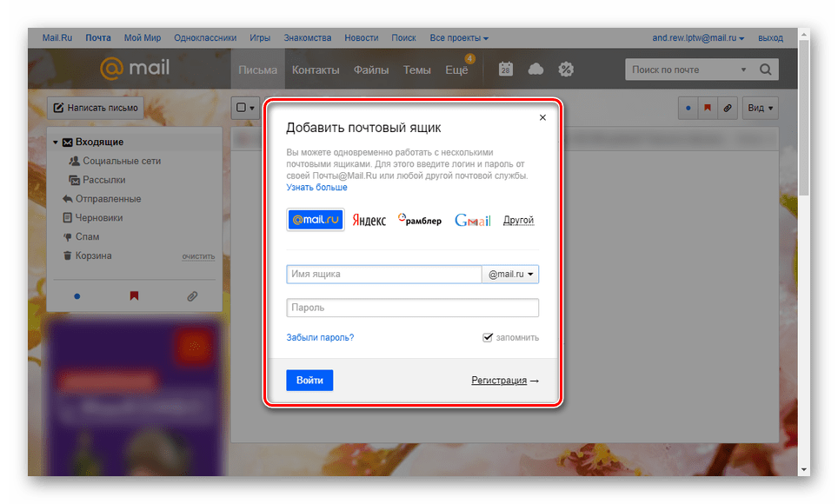Open the Корзина folder
This screenshot has height=504, width=838.
tap(93, 256)
